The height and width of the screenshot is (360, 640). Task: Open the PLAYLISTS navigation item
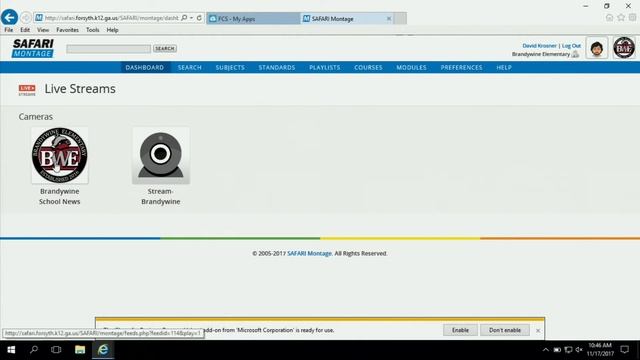[324, 67]
